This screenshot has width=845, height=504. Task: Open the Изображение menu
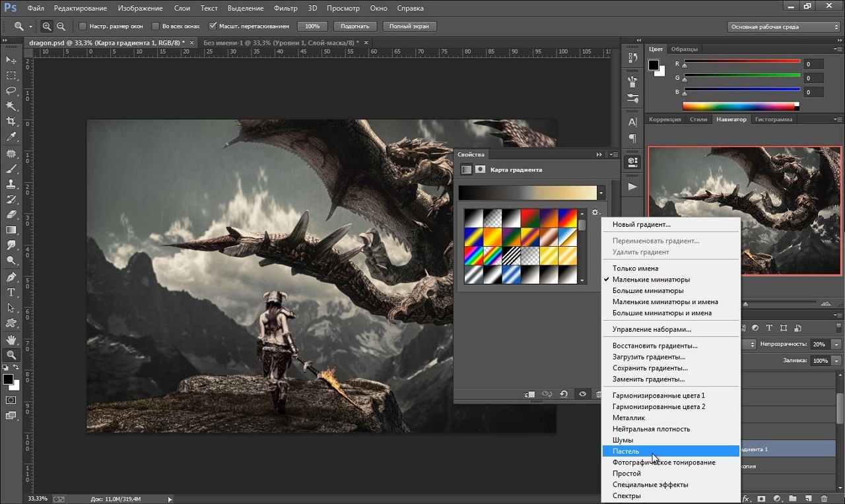(140, 9)
